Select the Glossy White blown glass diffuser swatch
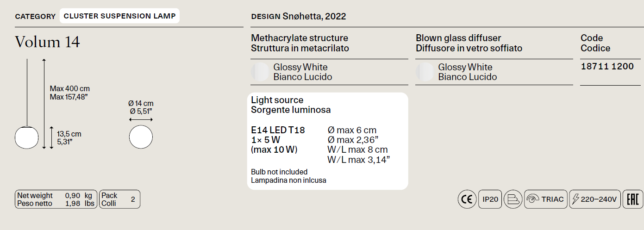This screenshot has width=644, height=230. [x=425, y=72]
